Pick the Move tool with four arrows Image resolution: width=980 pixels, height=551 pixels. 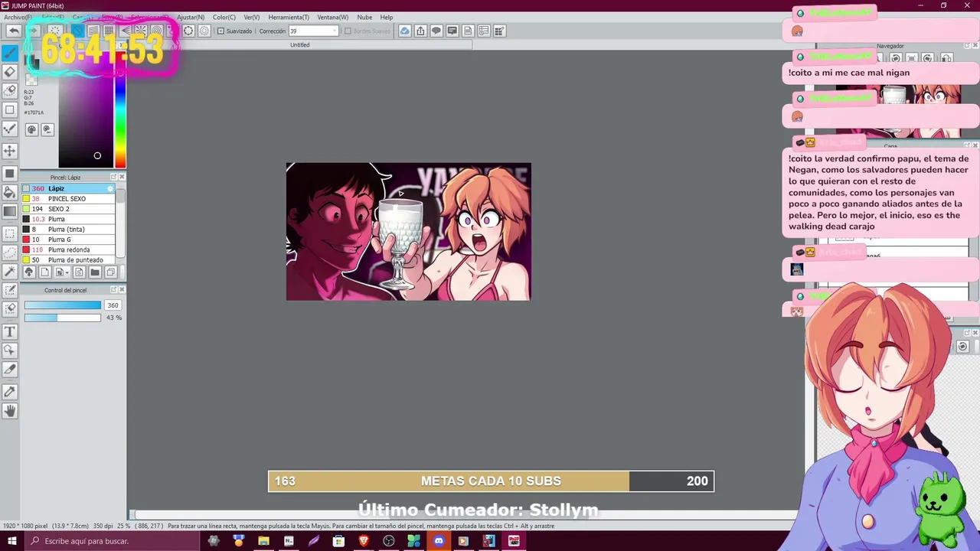pos(10,151)
